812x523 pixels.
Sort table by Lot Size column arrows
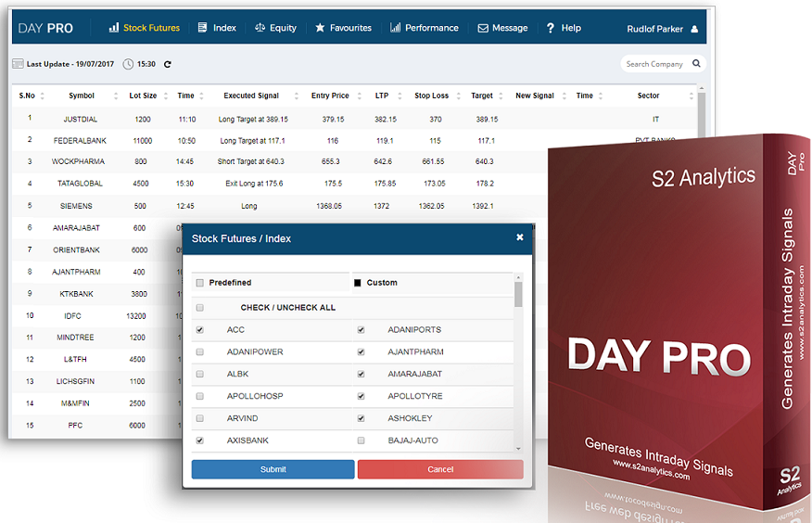(x=166, y=96)
